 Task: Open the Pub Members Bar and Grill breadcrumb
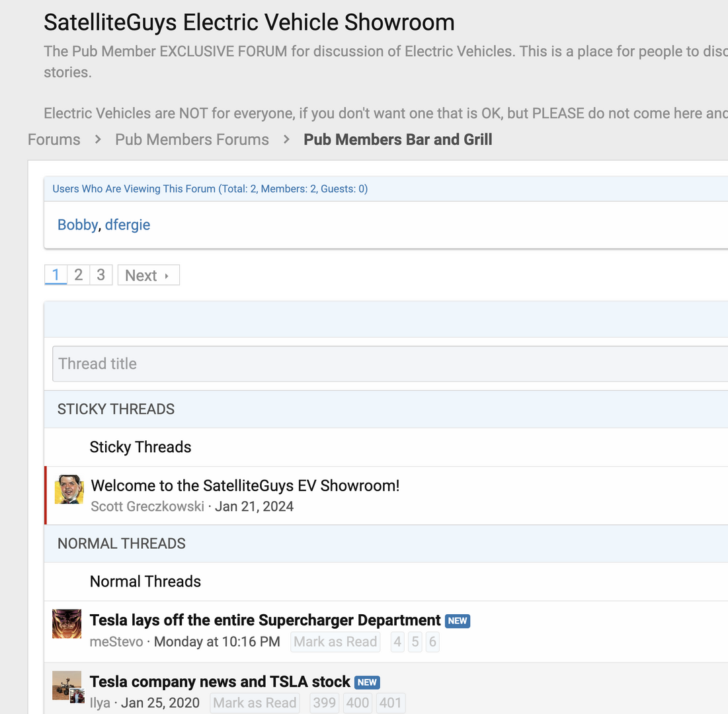[x=397, y=139]
